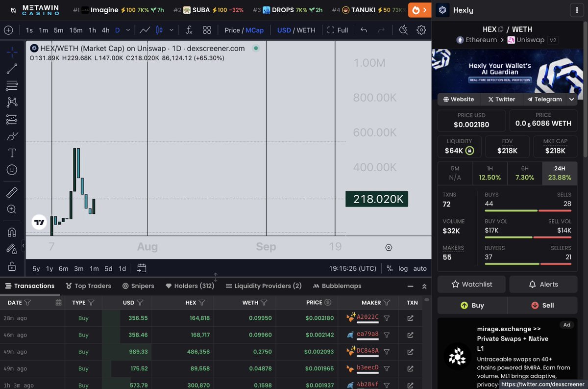Image resolution: width=588 pixels, height=389 pixels.
Task: Enter Full screen chart mode
Action: (x=338, y=30)
